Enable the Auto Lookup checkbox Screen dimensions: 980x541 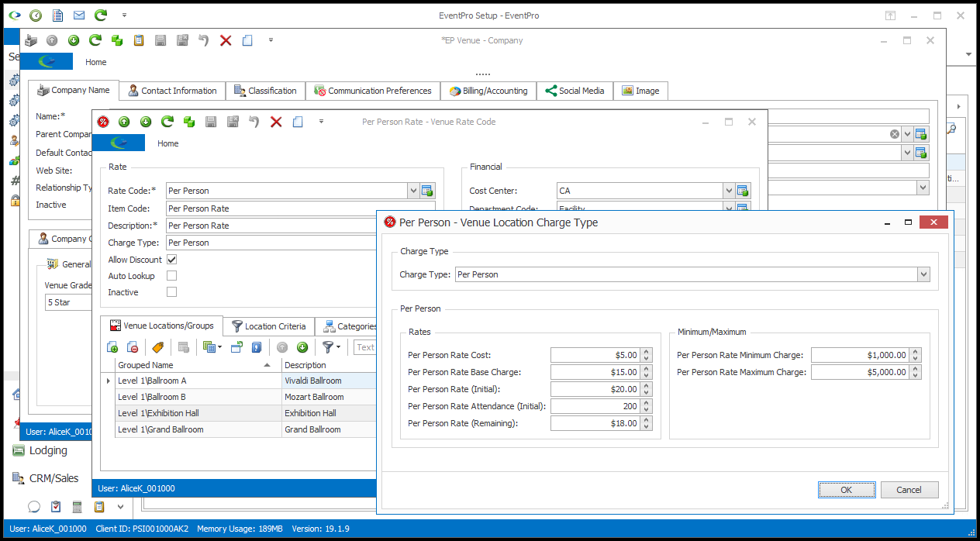[x=172, y=276]
